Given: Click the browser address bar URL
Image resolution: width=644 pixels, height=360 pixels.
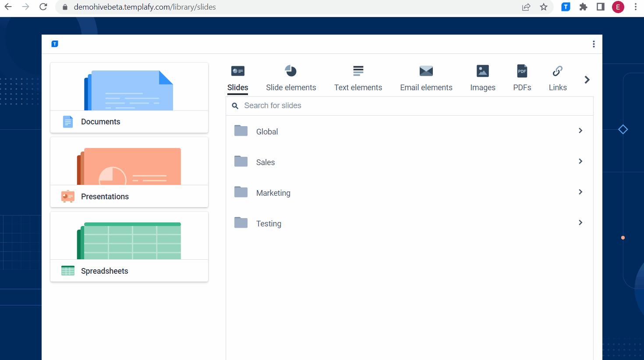Looking at the screenshot, I should click(x=145, y=7).
